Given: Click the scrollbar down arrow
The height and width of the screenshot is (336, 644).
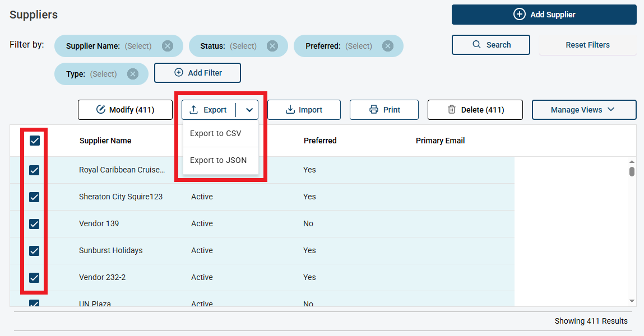Looking at the screenshot, I should (x=632, y=301).
